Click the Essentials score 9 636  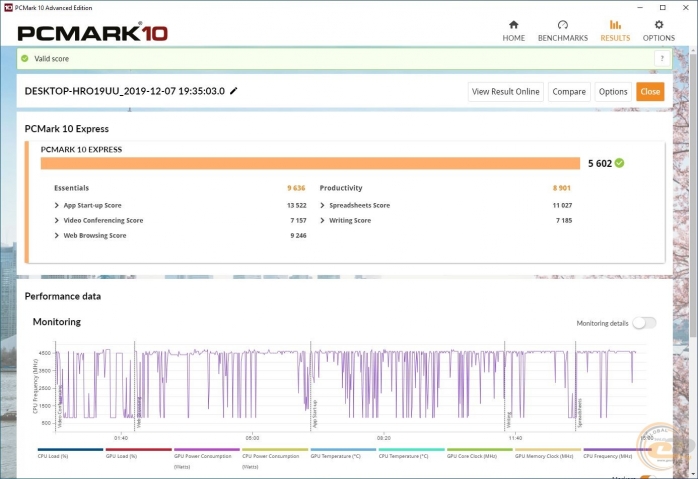click(x=296, y=188)
